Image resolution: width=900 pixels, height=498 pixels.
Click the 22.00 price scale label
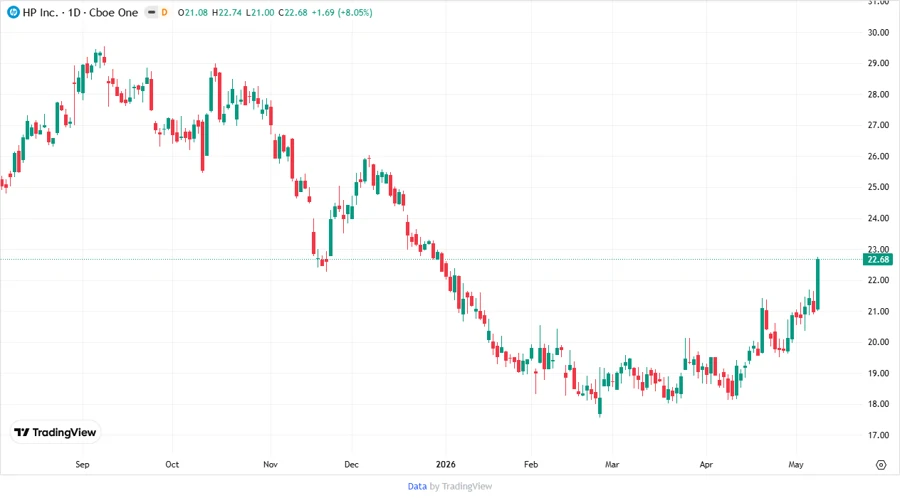tap(878, 280)
